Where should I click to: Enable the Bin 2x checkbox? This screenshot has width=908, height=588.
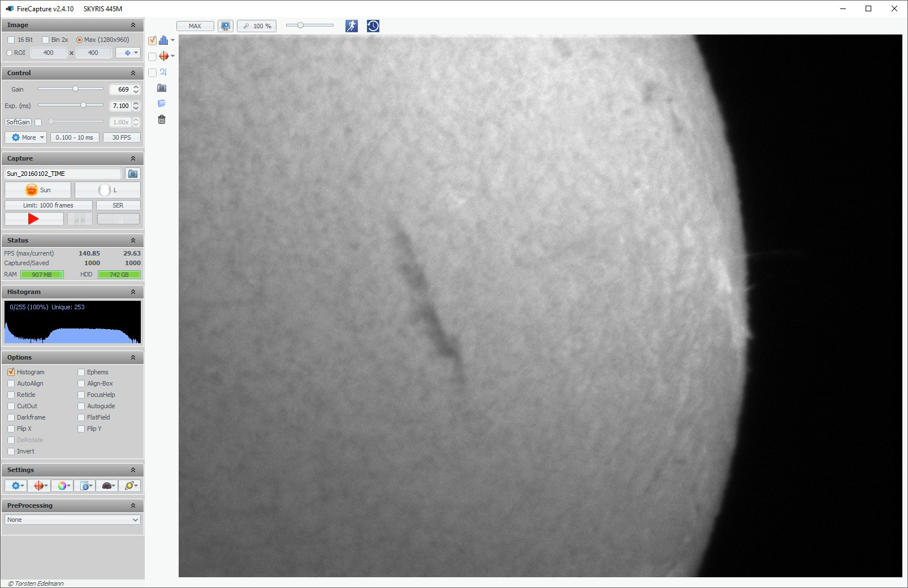[x=46, y=40]
